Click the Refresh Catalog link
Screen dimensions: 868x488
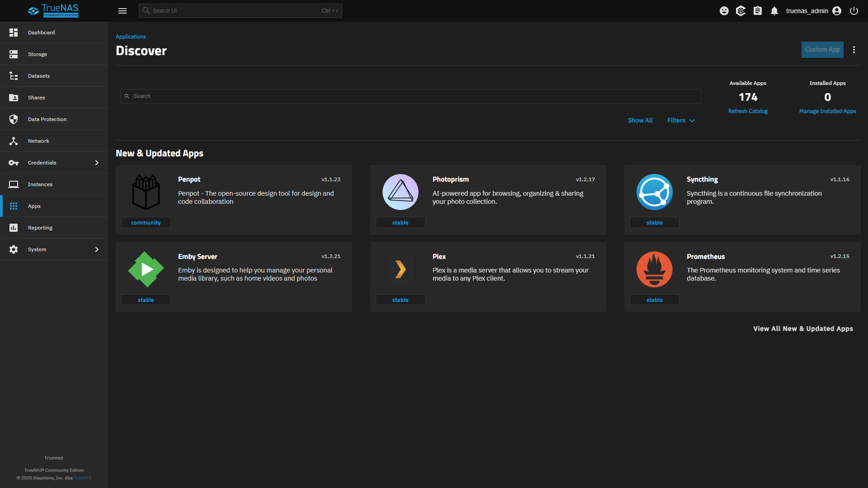pyautogui.click(x=748, y=111)
